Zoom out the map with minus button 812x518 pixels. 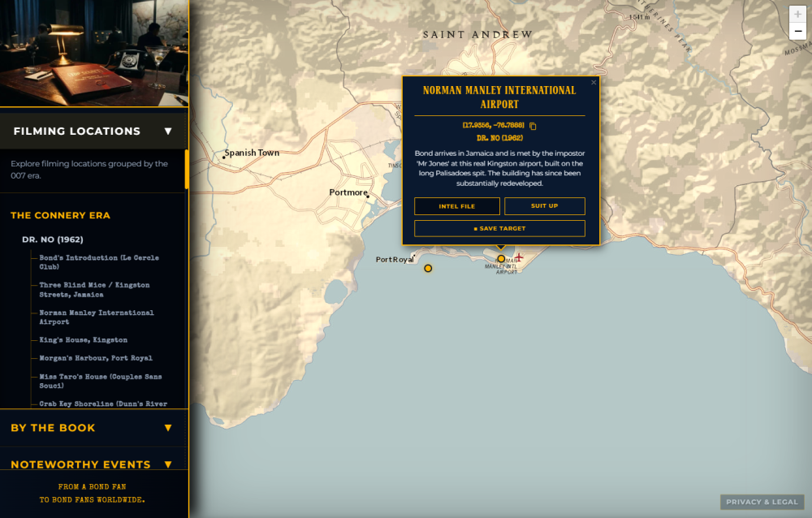[x=797, y=31]
